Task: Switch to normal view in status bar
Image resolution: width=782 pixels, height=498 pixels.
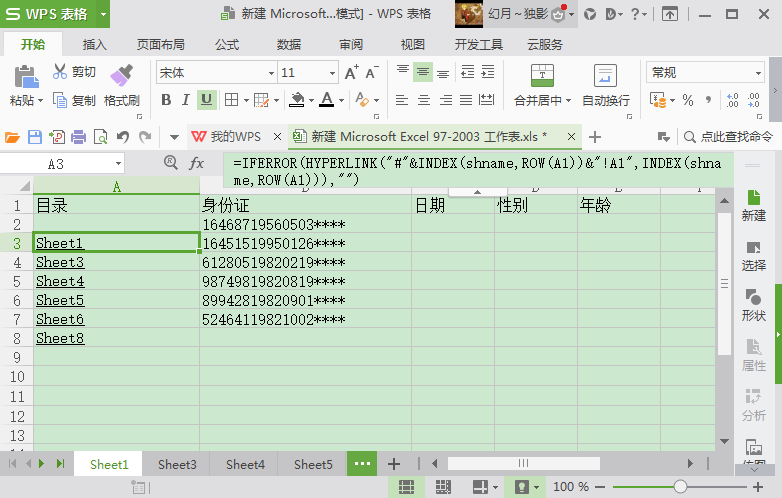Action: pyautogui.click(x=406, y=487)
